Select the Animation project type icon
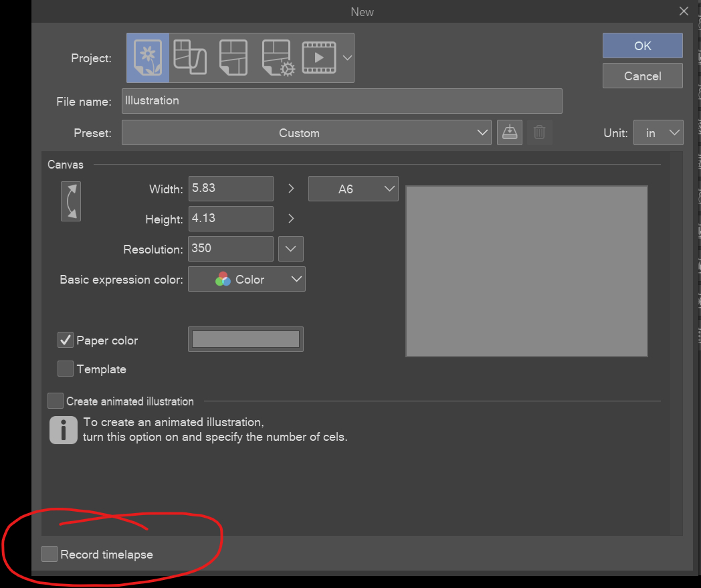This screenshot has width=701, height=588. click(319, 58)
